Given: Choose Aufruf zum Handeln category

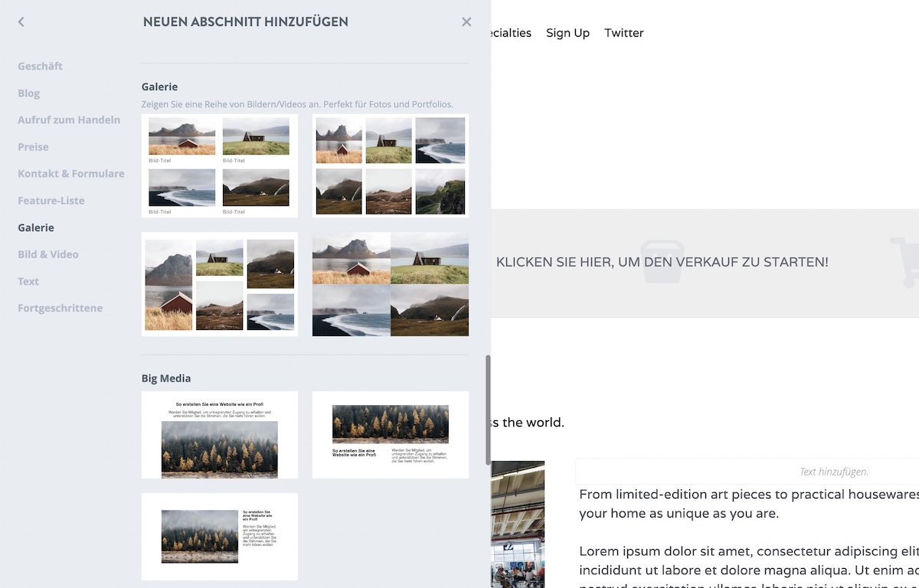Looking at the screenshot, I should (69, 120).
